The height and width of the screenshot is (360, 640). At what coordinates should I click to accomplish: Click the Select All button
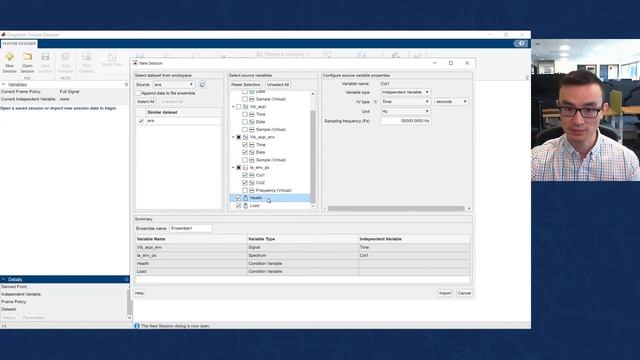146,102
